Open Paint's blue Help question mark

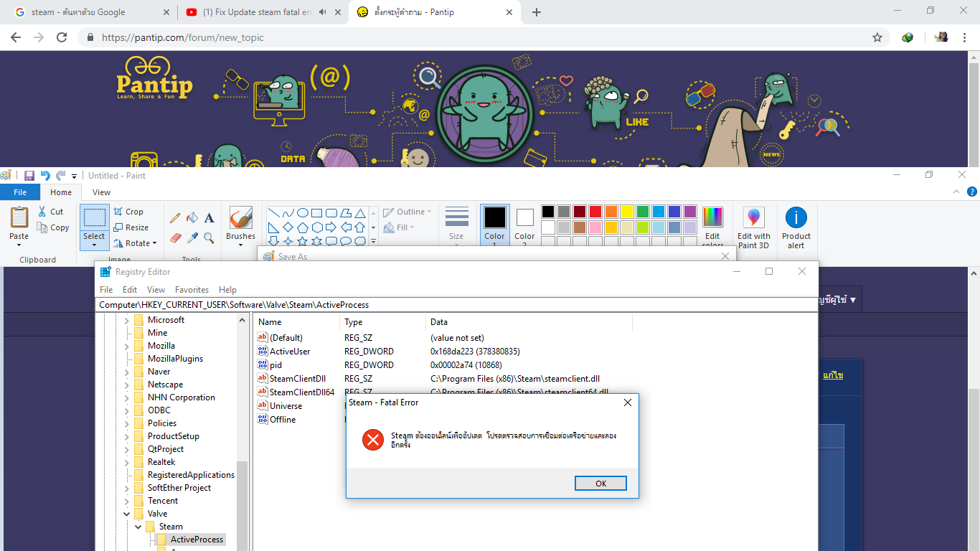[972, 192]
